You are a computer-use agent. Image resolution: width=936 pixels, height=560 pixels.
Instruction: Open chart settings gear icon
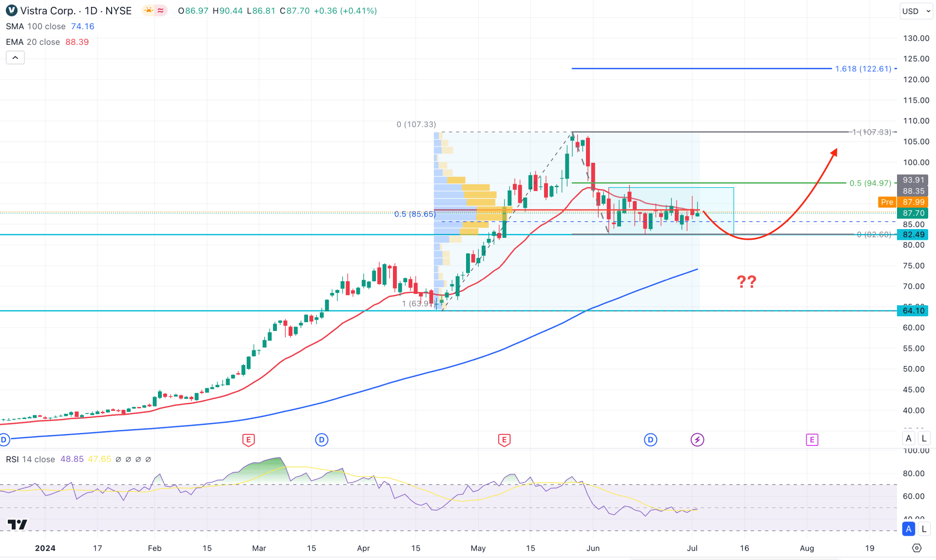point(916,548)
